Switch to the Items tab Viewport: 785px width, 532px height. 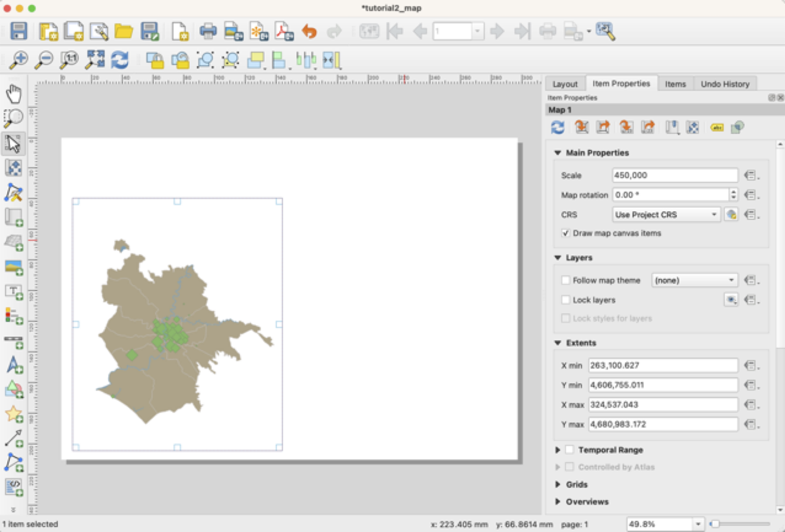click(x=675, y=84)
